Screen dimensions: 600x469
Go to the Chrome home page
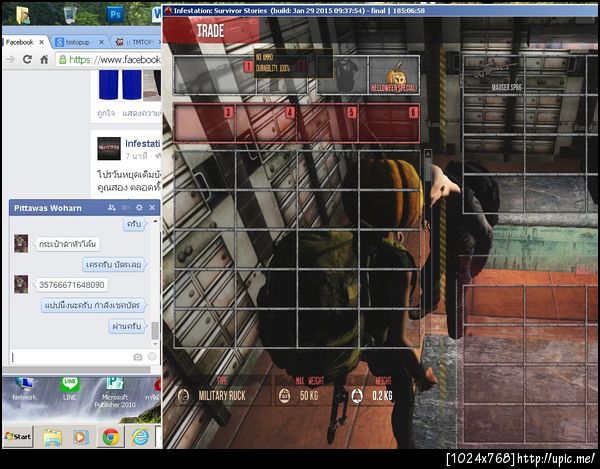44,59
